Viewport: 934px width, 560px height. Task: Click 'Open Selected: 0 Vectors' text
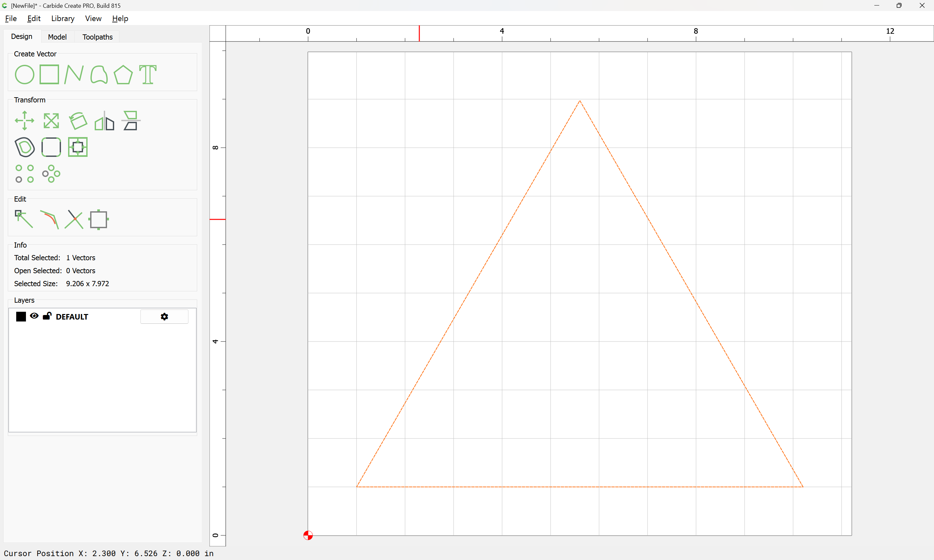(55, 271)
